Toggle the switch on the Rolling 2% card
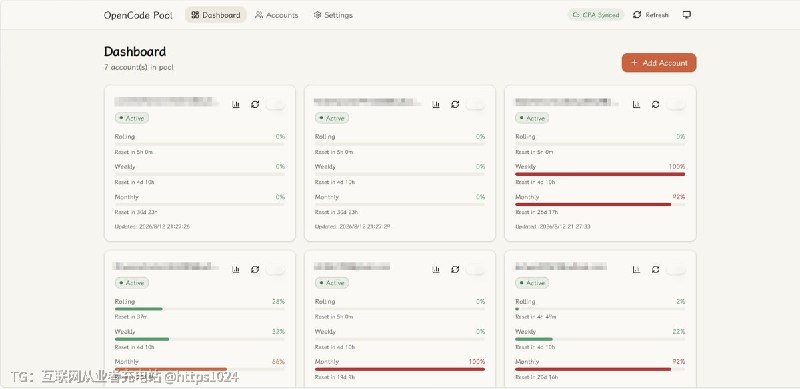This screenshot has height=389, width=800. [676, 269]
